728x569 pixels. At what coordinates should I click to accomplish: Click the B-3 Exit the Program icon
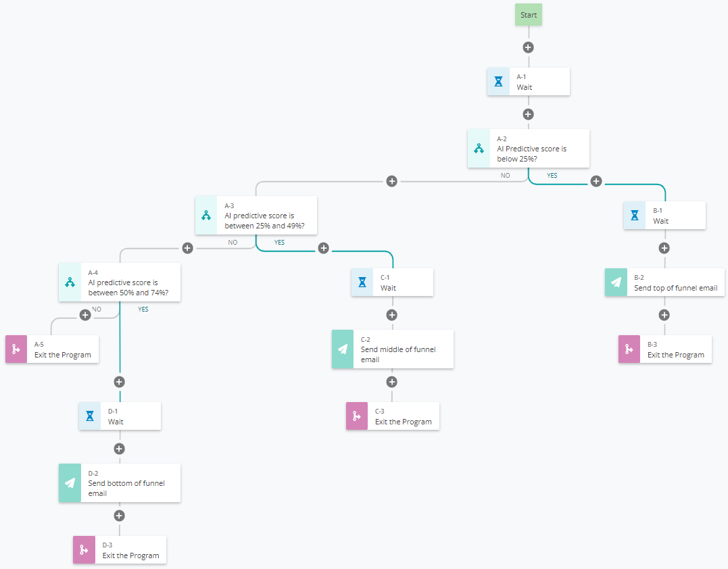click(x=629, y=349)
